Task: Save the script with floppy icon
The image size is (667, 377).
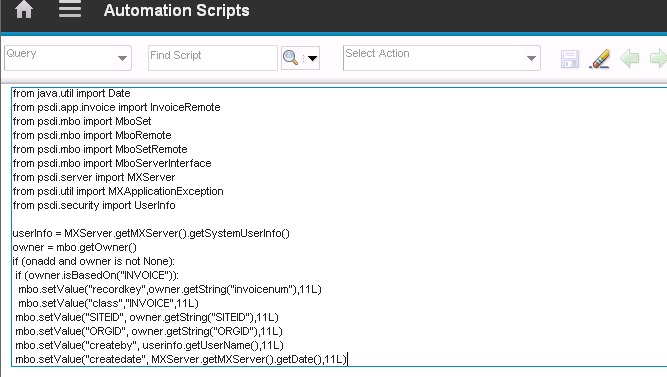Action: click(x=570, y=59)
